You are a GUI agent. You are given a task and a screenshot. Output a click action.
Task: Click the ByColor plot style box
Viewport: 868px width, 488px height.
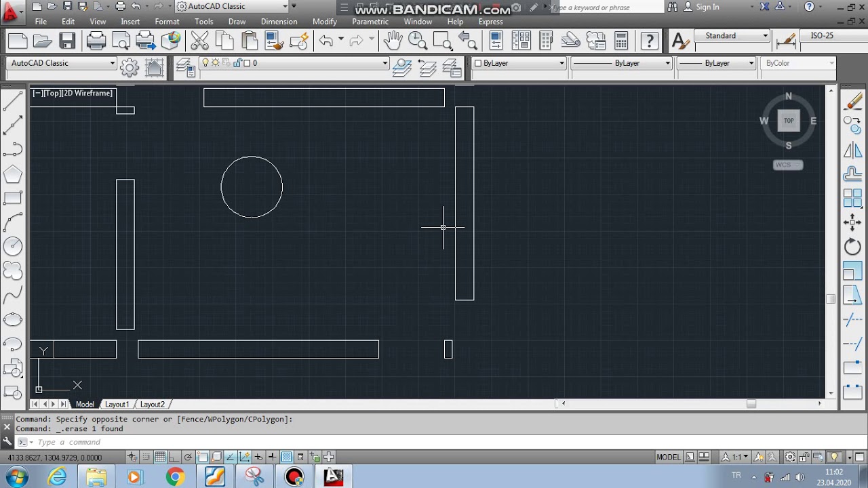tap(799, 63)
